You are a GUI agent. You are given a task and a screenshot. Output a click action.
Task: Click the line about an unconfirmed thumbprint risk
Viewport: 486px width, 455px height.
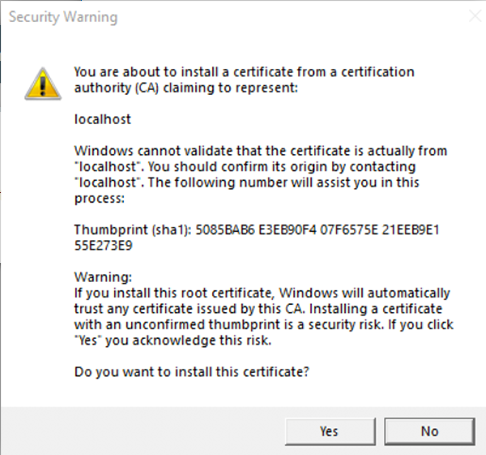coord(264,325)
